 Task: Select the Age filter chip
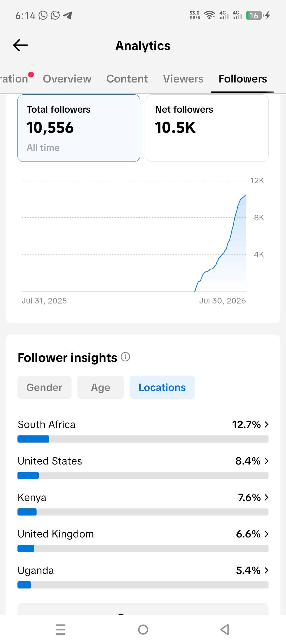tap(101, 387)
